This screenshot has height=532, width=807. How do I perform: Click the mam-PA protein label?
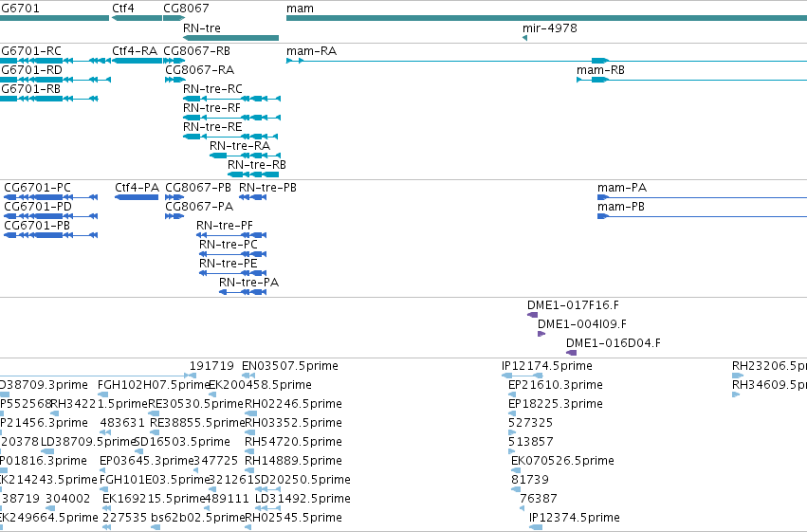[x=622, y=188]
